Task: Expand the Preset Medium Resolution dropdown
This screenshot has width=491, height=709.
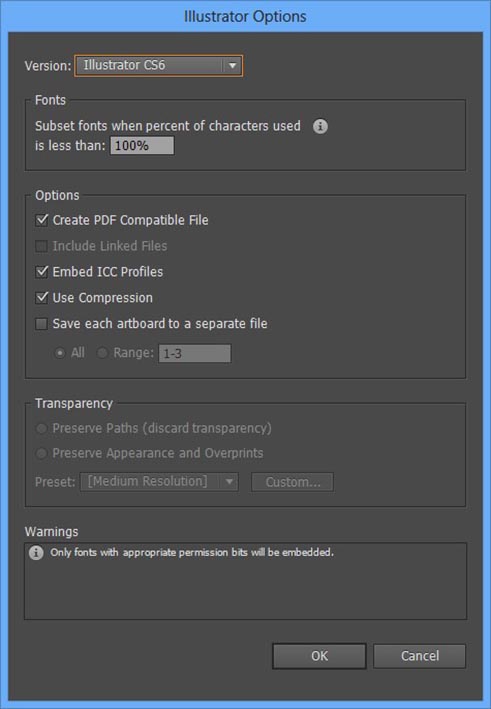Action: click(159, 482)
